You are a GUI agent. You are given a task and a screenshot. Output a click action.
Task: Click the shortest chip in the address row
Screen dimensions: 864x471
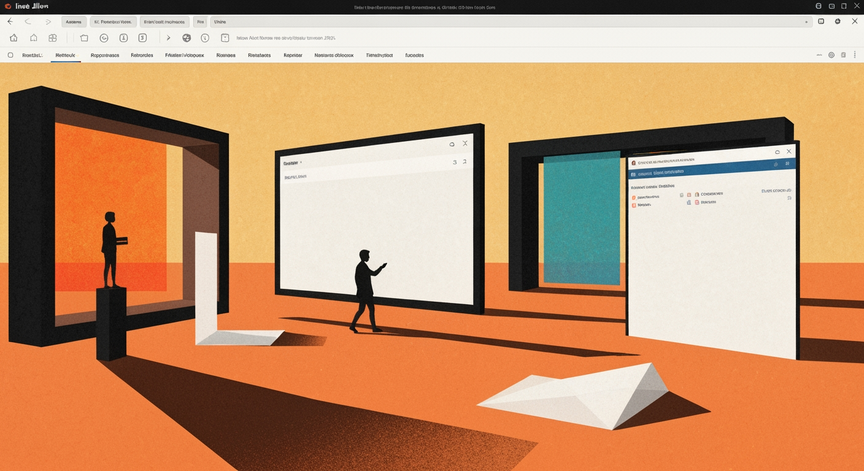[x=201, y=22]
